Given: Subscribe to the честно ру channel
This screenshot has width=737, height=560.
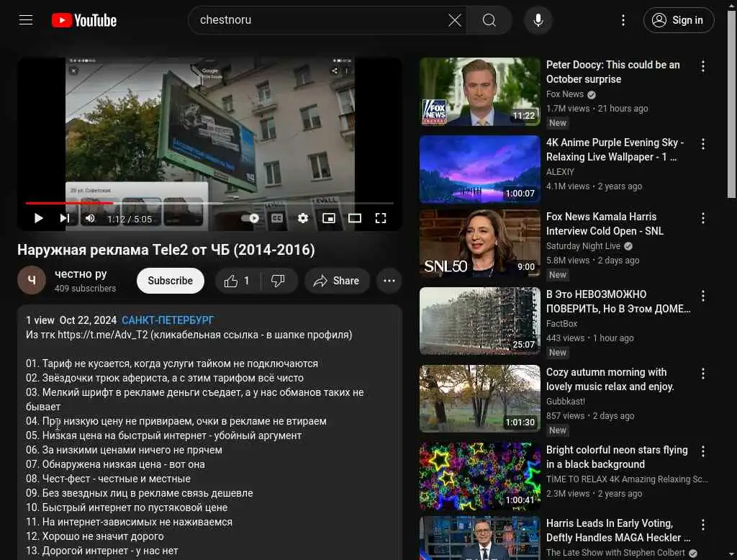Looking at the screenshot, I should 170,281.
